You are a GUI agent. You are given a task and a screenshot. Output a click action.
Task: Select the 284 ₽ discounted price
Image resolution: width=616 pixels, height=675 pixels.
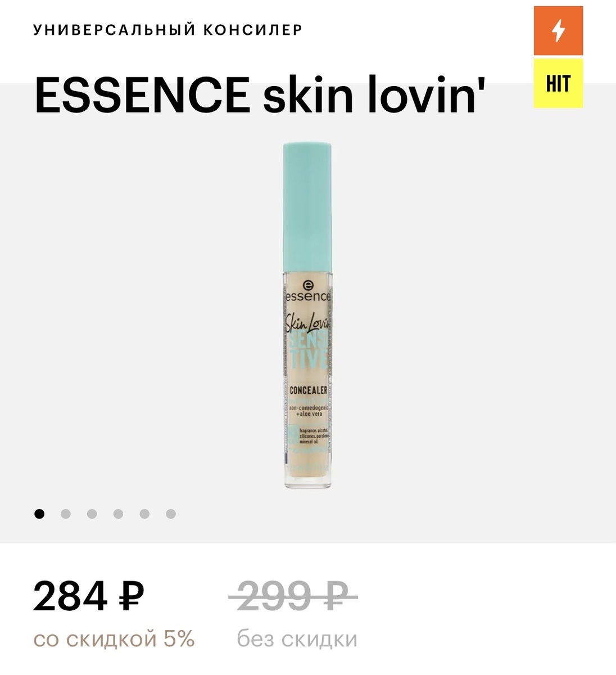89,596
